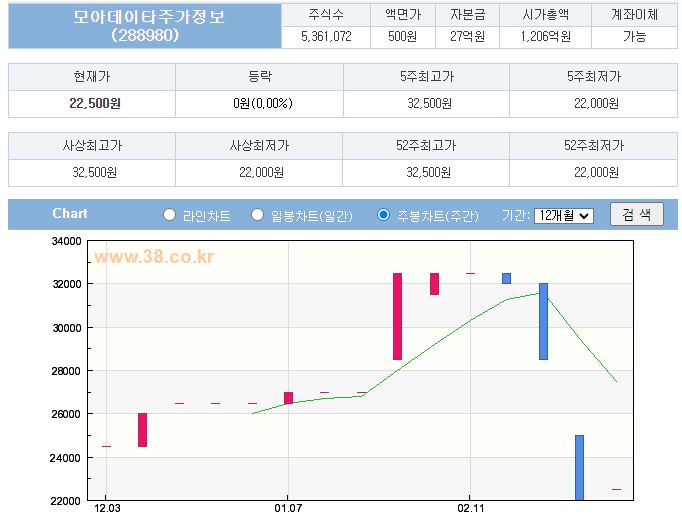Click the 검색 button
The image size is (682, 531).
637,214
